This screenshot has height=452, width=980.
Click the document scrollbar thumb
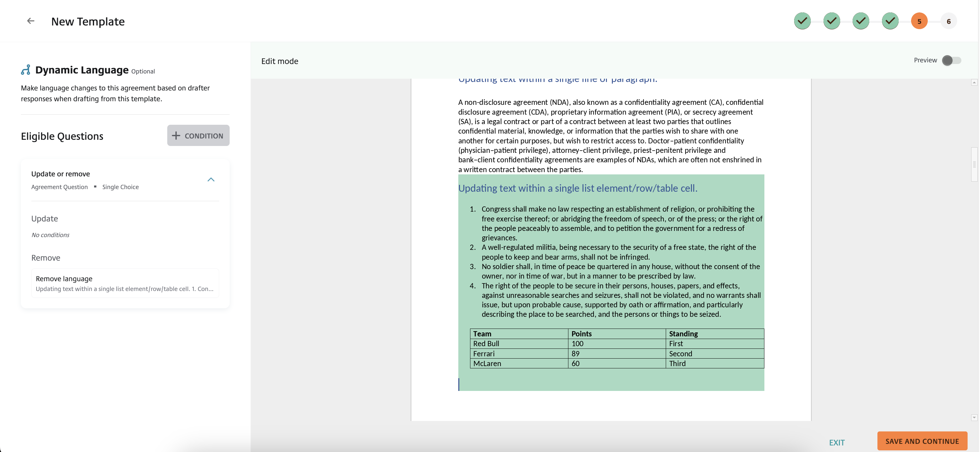pos(974,164)
